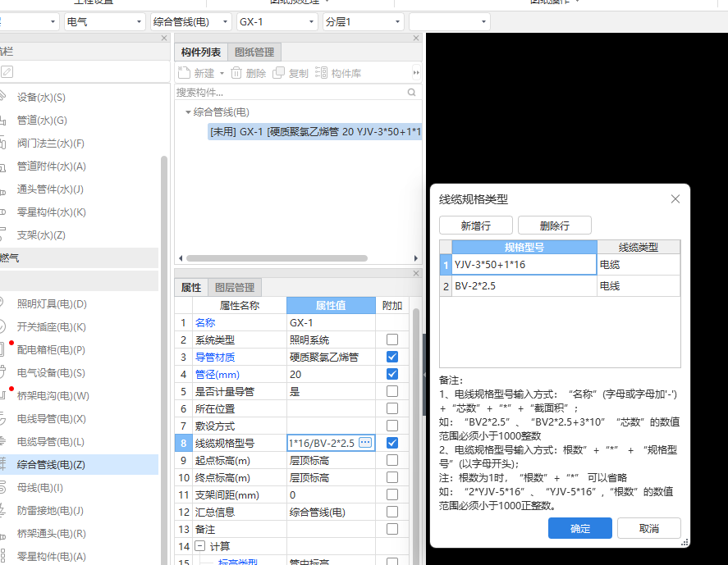Select 综合管线(电)(Z) in the sidebar
The image size is (728, 565).
(51, 465)
